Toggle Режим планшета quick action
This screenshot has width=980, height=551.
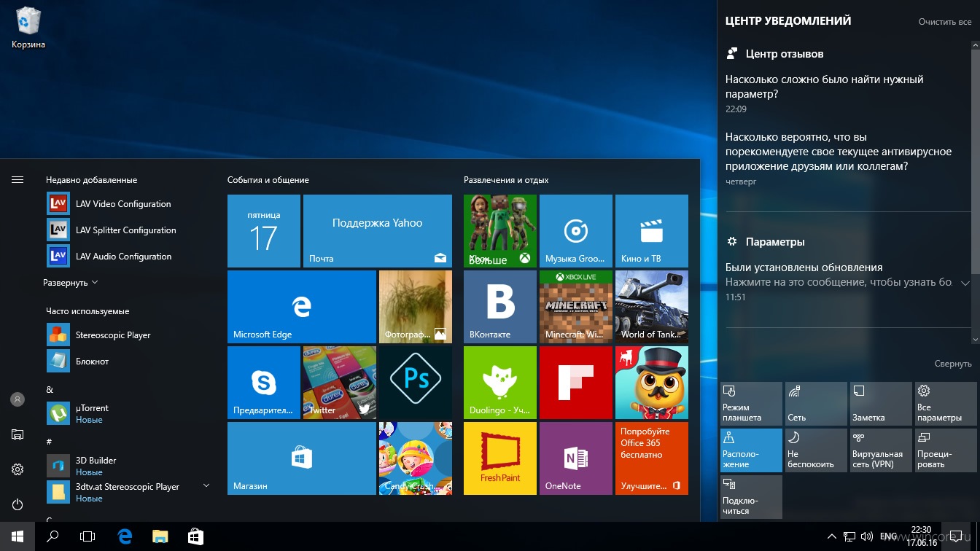(751, 404)
